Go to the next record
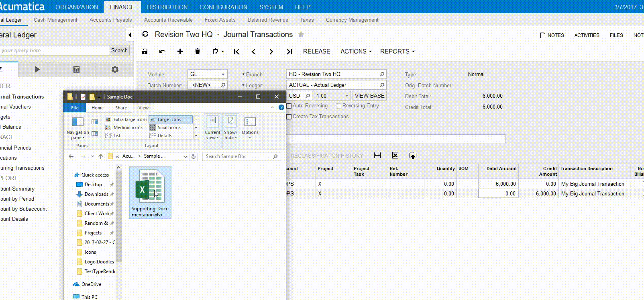The height and width of the screenshot is (300, 644). pos(271,51)
